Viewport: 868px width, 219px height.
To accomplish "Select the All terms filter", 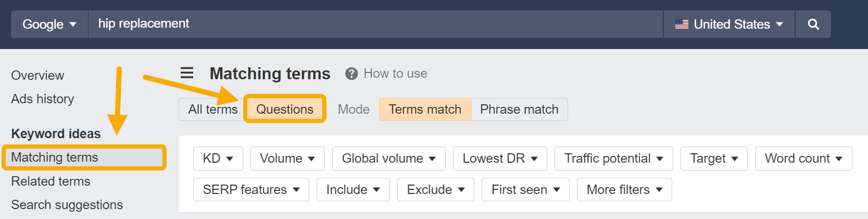I will point(212,110).
